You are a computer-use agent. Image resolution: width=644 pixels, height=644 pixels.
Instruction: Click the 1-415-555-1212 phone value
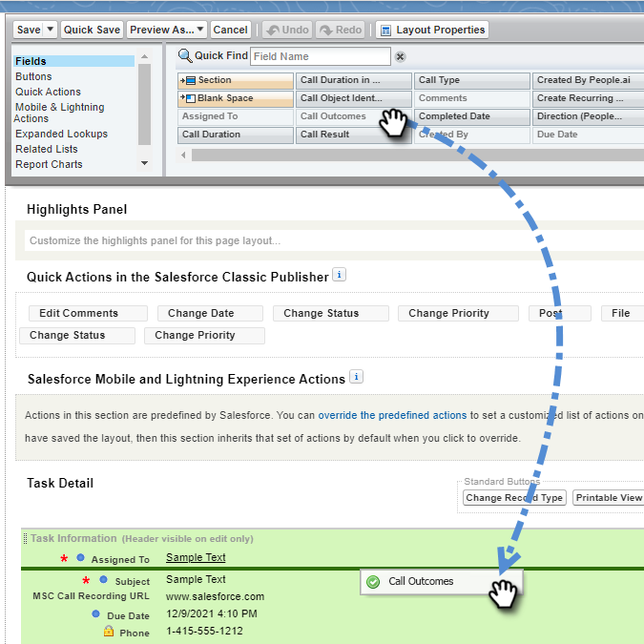pyautogui.click(x=204, y=632)
